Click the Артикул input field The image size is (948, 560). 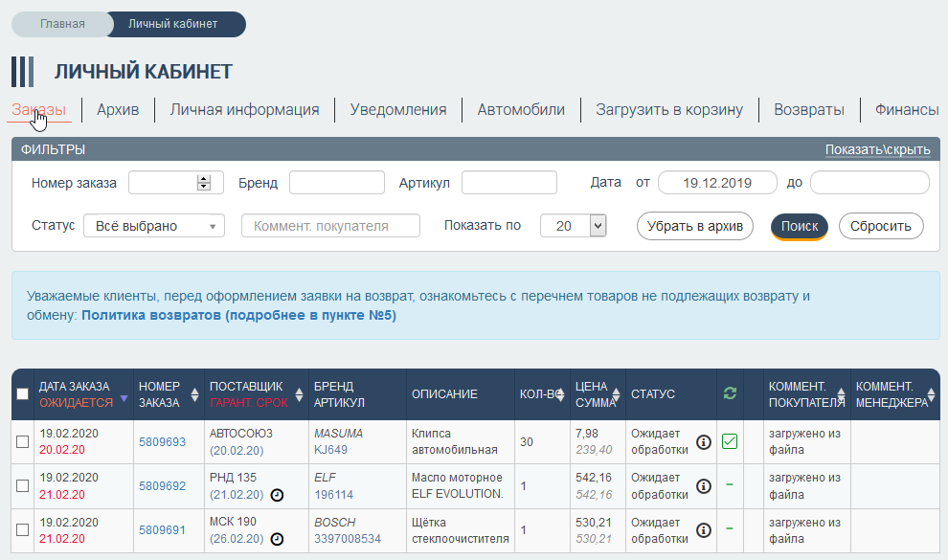coord(508,183)
